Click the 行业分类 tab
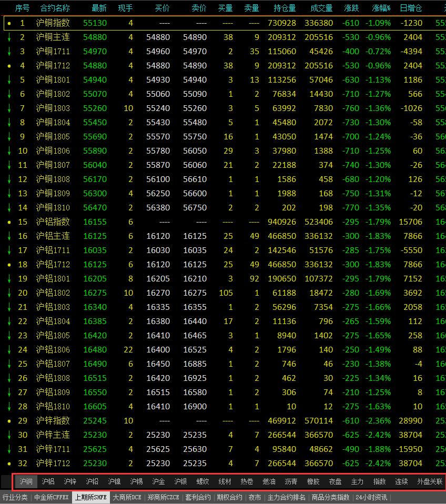Image resolution: width=446 pixels, height=504 pixels. point(15,497)
